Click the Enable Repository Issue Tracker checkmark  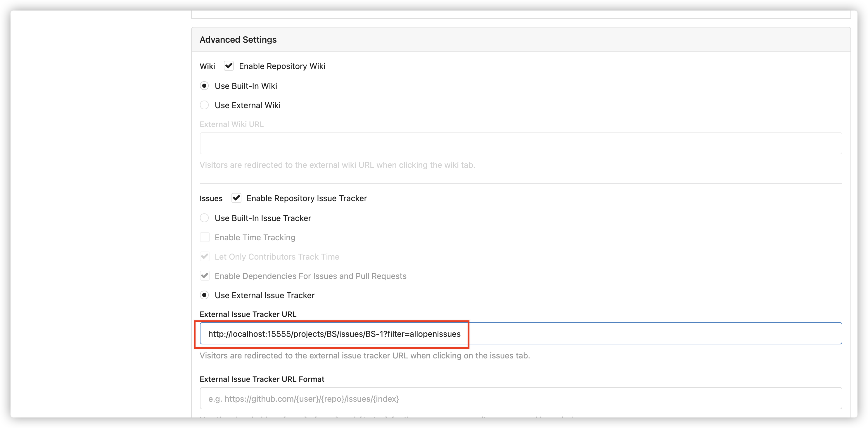pyautogui.click(x=236, y=198)
